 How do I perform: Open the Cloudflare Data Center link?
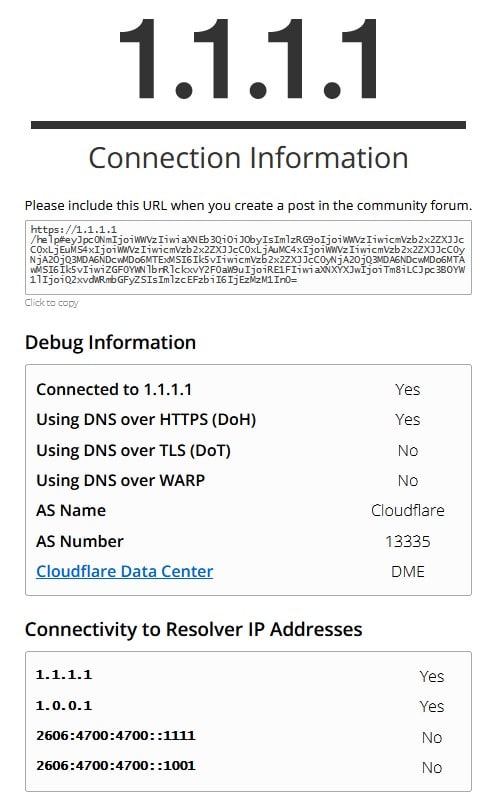tap(124, 571)
